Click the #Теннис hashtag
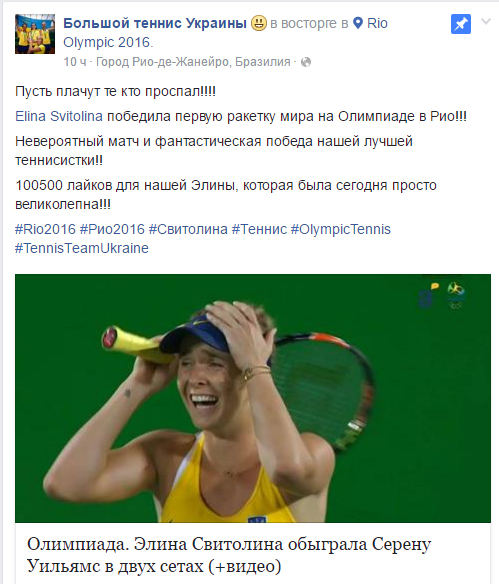The image size is (499, 584). click(259, 229)
